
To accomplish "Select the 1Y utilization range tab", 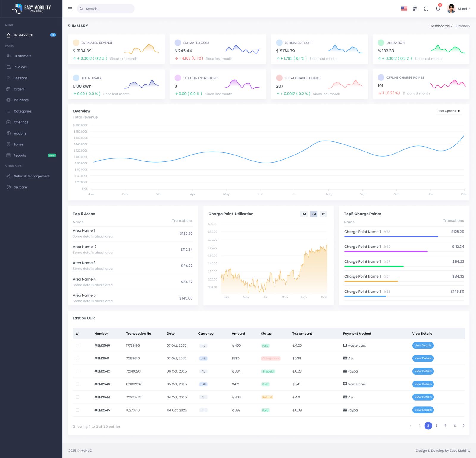I will pyautogui.click(x=323, y=214).
